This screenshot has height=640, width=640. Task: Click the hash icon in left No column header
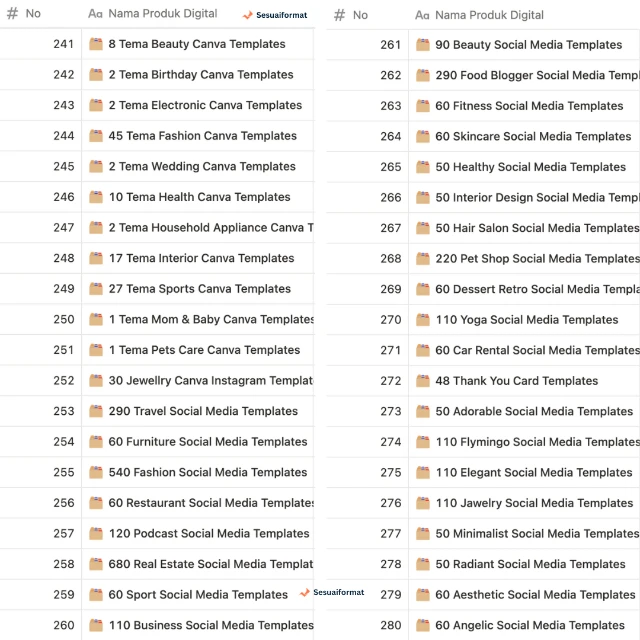(13, 14)
